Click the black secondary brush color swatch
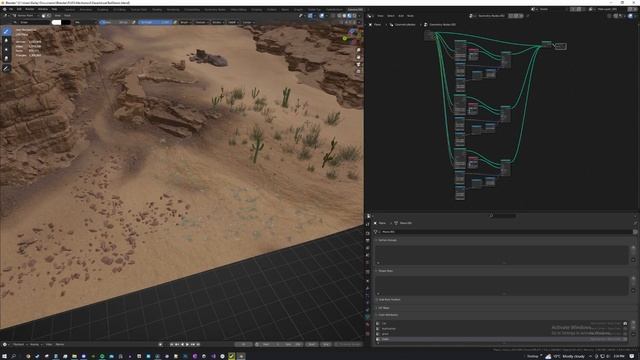Screen dimensions: 640x360 [x=66, y=22]
